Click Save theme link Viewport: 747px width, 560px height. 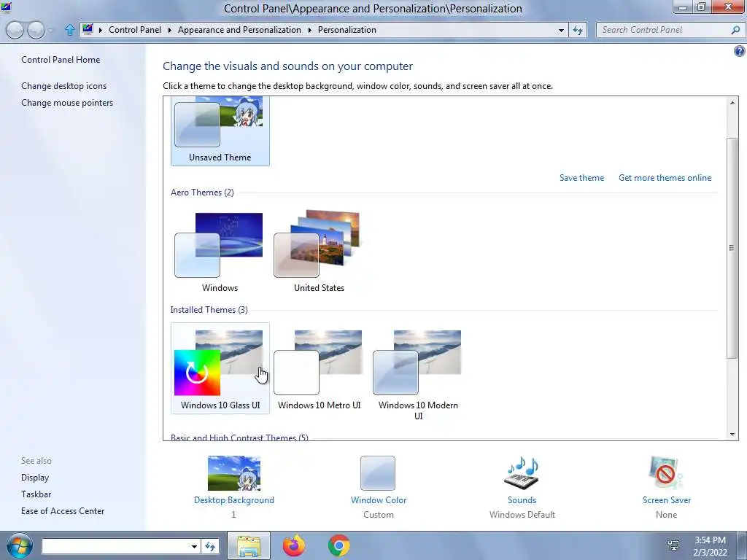point(581,178)
